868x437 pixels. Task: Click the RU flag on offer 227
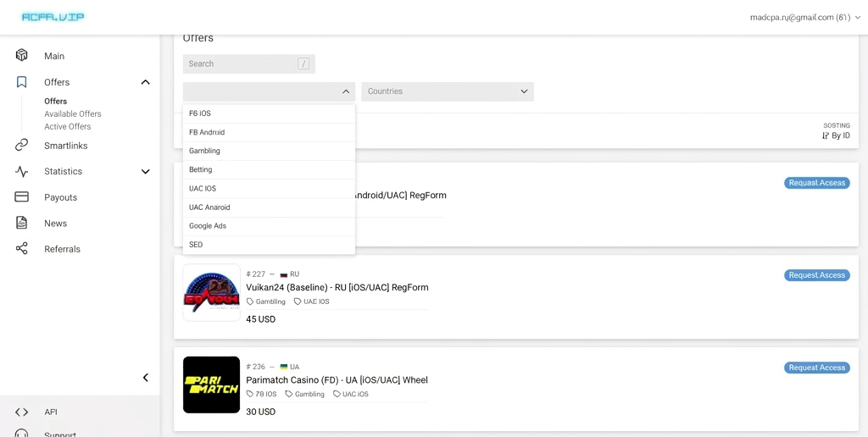point(283,274)
